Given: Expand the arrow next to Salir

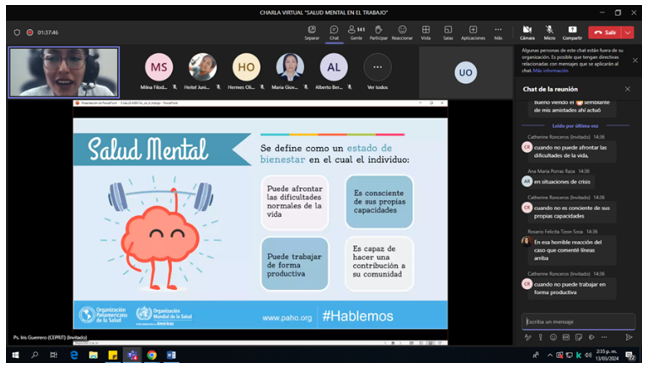Looking at the screenshot, I should point(628,32).
